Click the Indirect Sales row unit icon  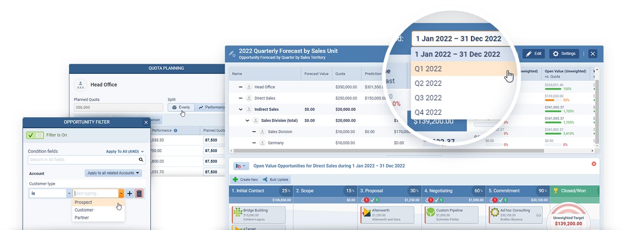249,109
